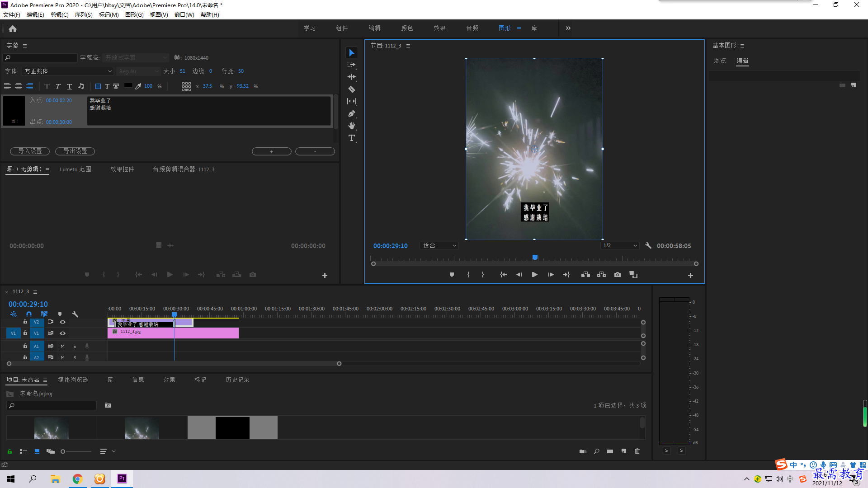Expand workspace overflow chevrons

tap(568, 28)
